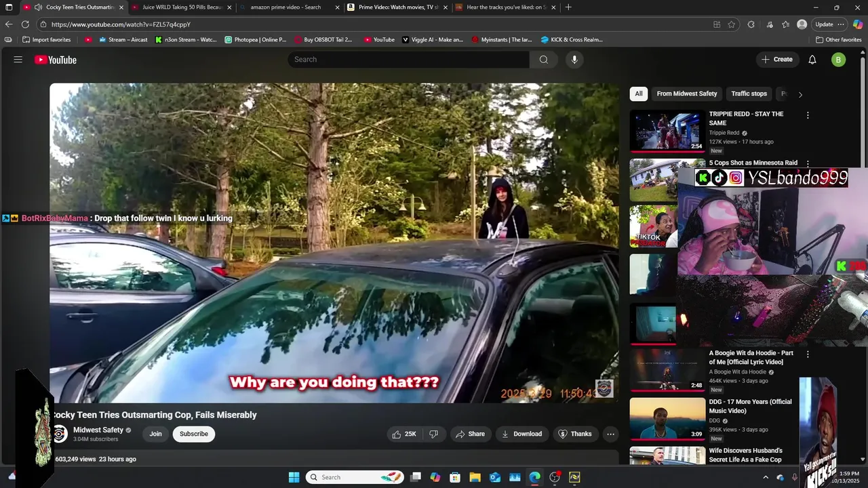This screenshot has width=868, height=488.
Task: Select From Midwest Safety chip
Action: click(x=686, y=94)
